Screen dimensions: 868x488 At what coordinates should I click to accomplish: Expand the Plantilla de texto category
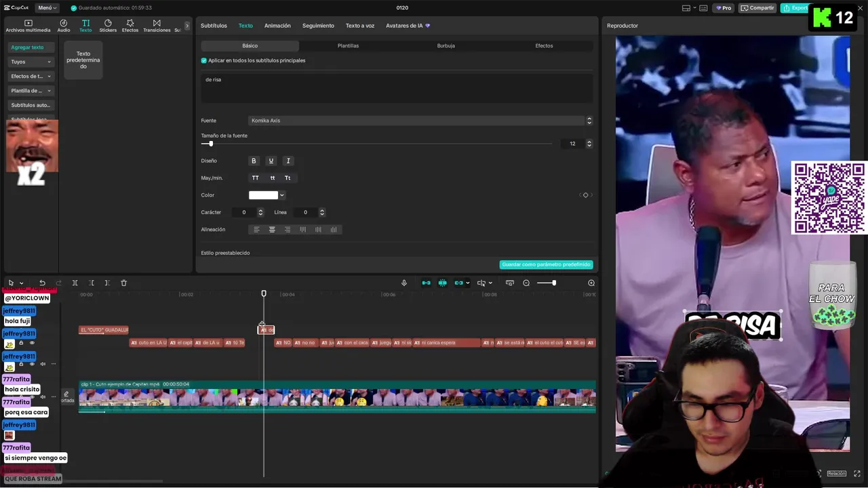pos(31,90)
